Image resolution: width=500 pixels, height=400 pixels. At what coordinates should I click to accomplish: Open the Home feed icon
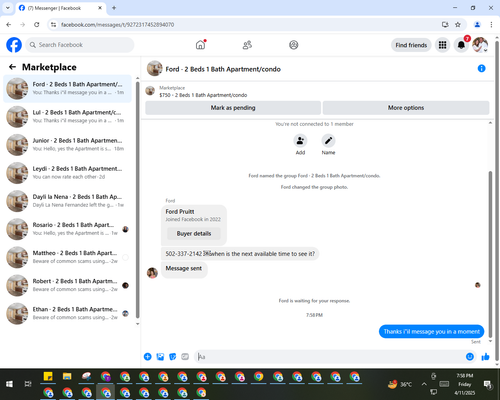pos(200,45)
